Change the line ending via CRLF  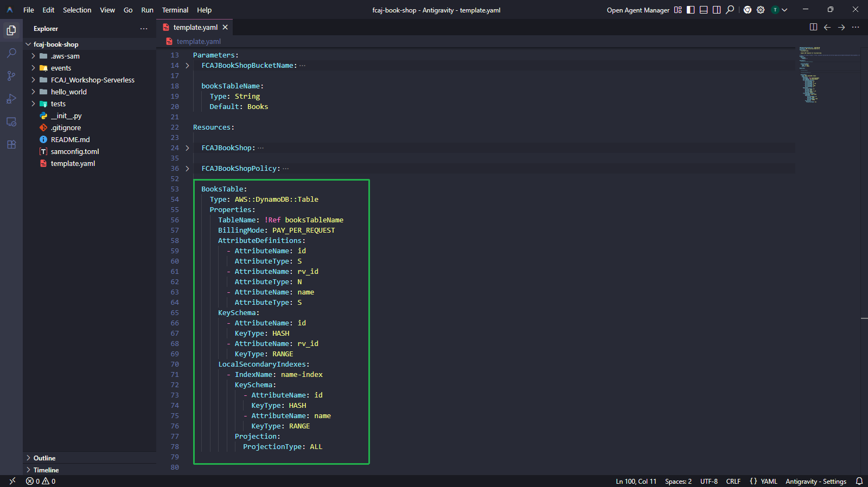click(733, 481)
